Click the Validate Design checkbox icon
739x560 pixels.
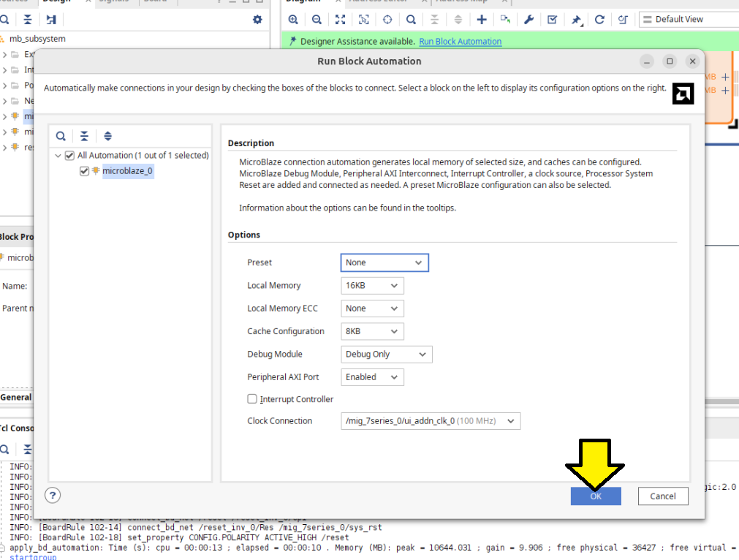click(553, 20)
